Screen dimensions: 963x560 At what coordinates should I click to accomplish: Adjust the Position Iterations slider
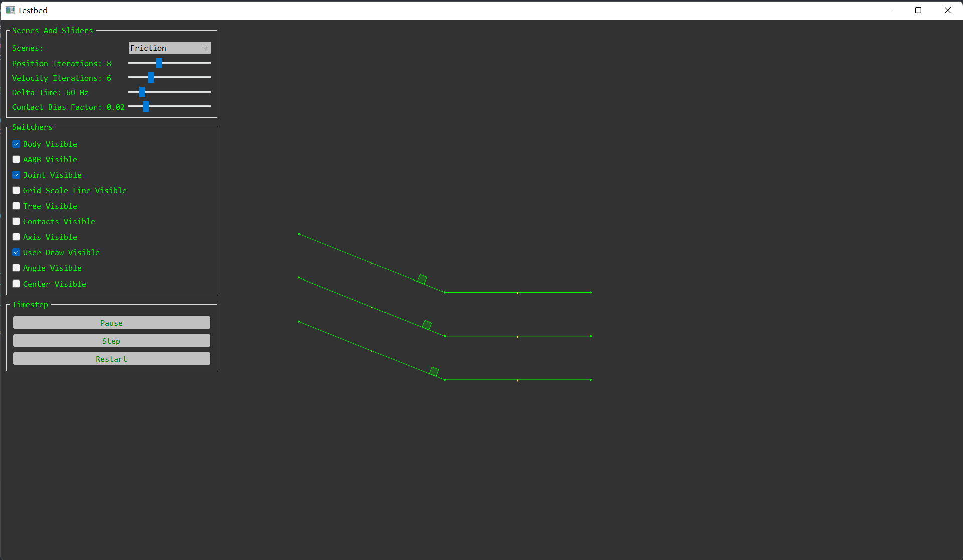160,63
